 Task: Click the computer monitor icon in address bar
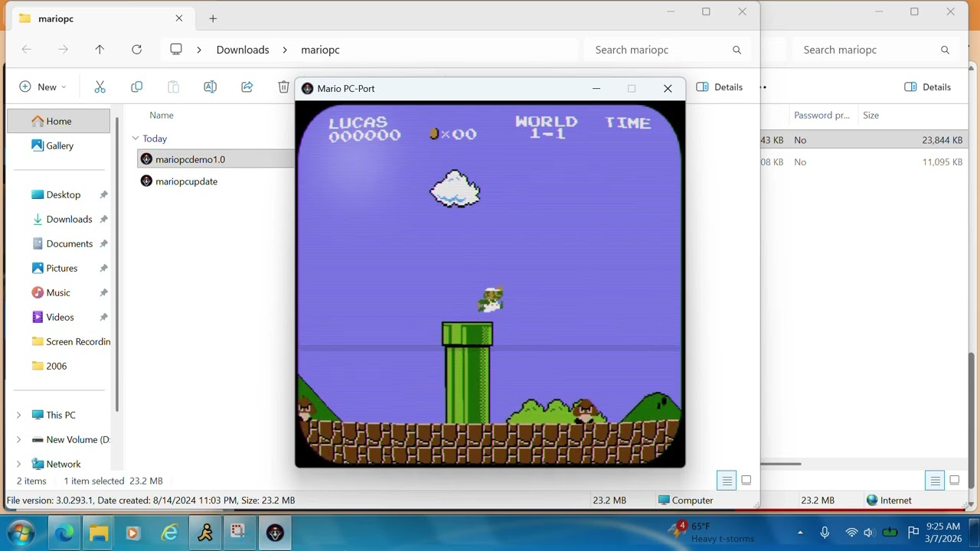(x=176, y=50)
